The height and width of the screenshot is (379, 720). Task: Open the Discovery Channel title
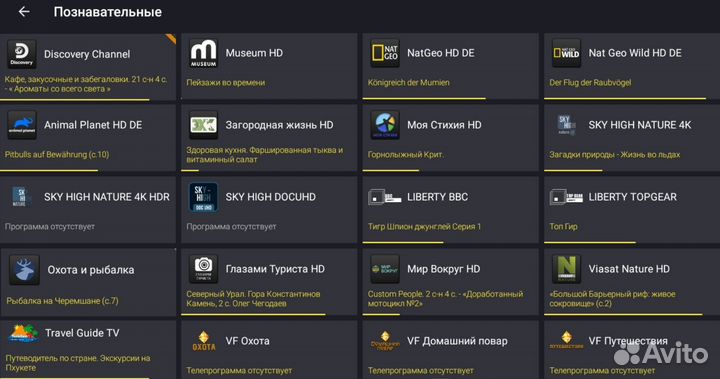pos(87,54)
